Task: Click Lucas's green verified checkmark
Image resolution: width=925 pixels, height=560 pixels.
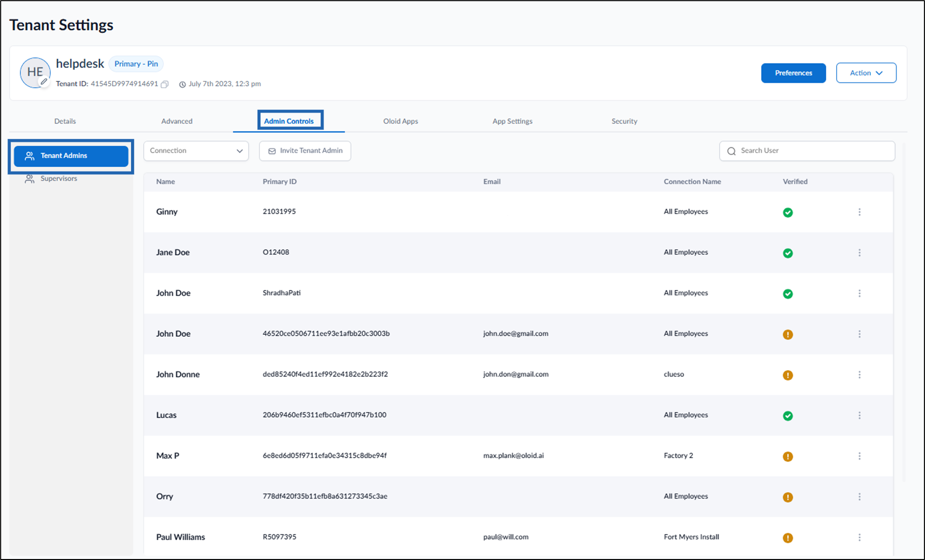Action: coord(788,416)
